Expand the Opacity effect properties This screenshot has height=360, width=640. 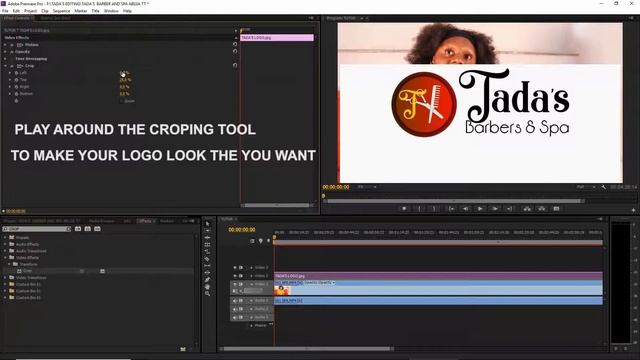(6, 52)
